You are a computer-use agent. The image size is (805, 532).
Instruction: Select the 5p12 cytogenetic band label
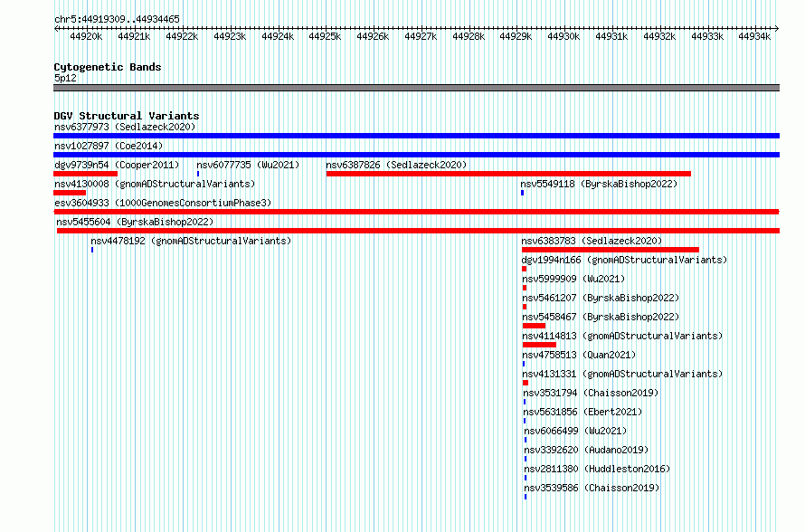(65, 78)
